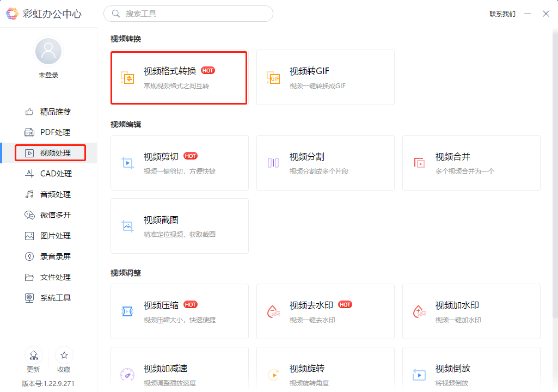Click the 系统工具 monitor icon

(29, 298)
